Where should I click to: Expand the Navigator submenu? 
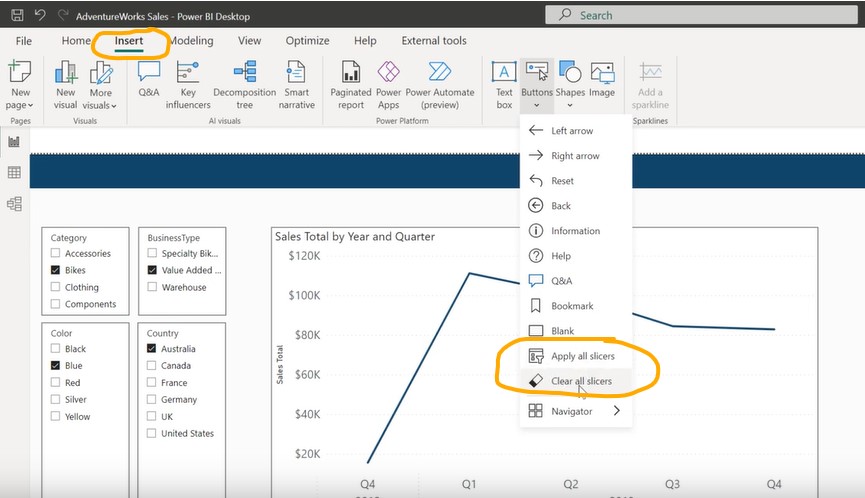click(575, 411)
